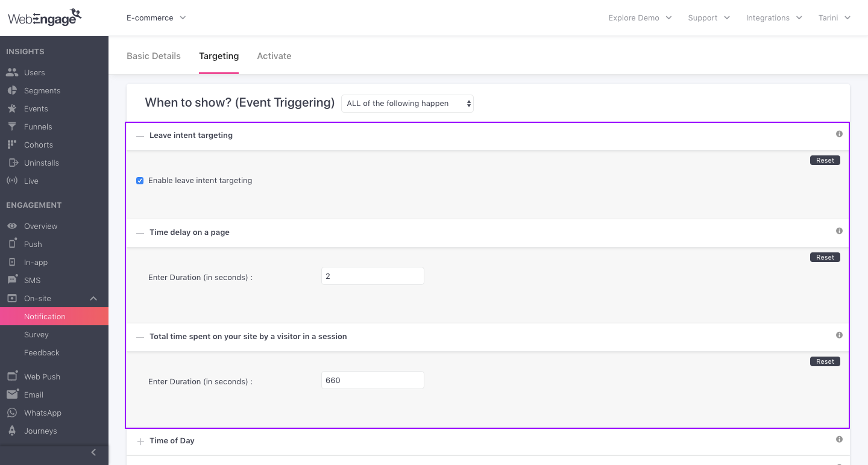Click Enable leave intent targeting label
This screenshot has width=868, height=465.
coord(200,180)
